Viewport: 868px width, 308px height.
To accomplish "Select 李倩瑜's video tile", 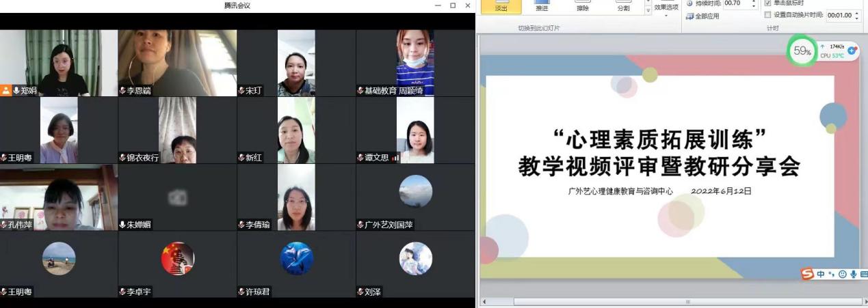I will [296, 197].
